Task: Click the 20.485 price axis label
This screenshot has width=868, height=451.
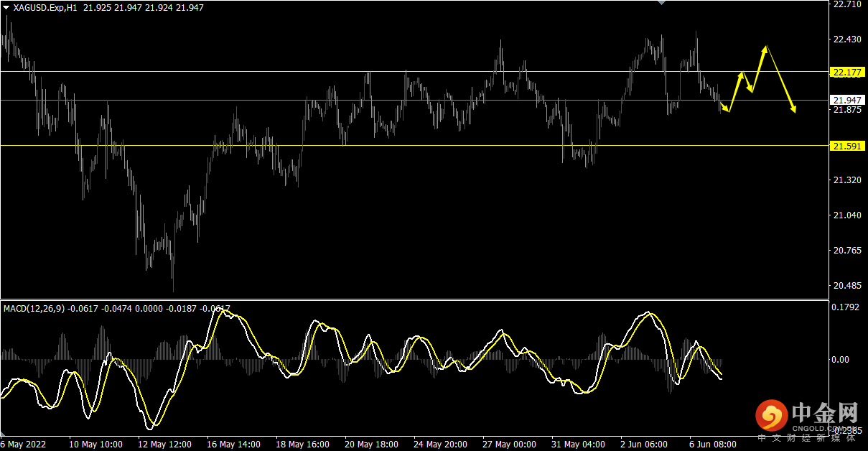Action: (846, 286)
